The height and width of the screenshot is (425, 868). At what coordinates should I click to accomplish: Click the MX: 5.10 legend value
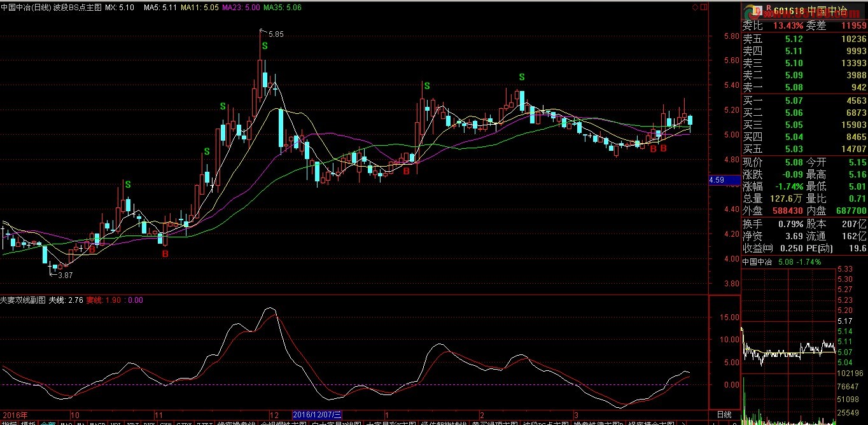click(x=120, y=8)
